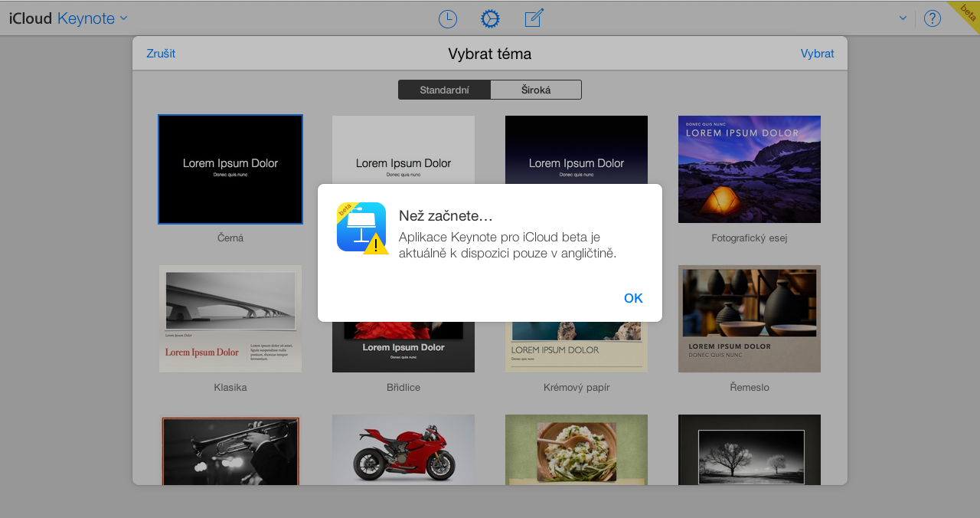Click the Keynote beta warning icon
980x518 pixels.
361,228
